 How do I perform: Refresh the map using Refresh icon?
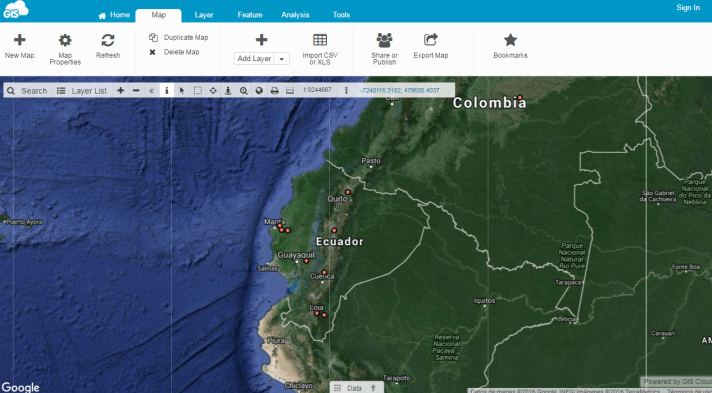[x=108, y=40]
